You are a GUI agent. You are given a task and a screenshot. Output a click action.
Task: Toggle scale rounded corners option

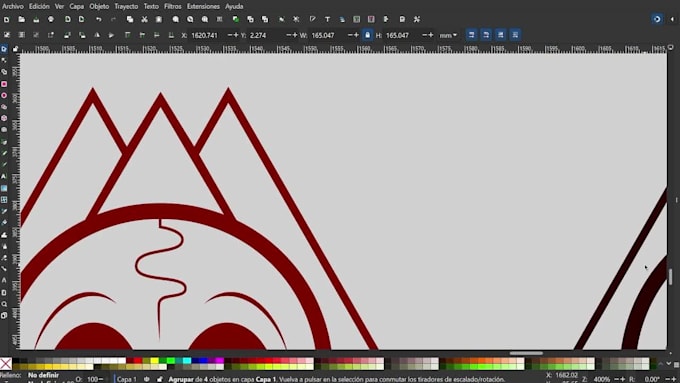coord(486,35)
